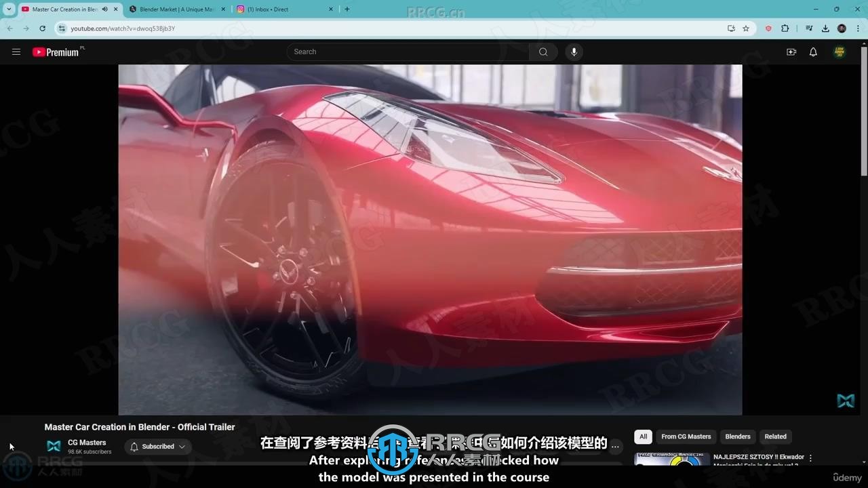The width and height of the screenshot is (868, 488).
Task: Go forward in browser history
Action: (26, 28)
